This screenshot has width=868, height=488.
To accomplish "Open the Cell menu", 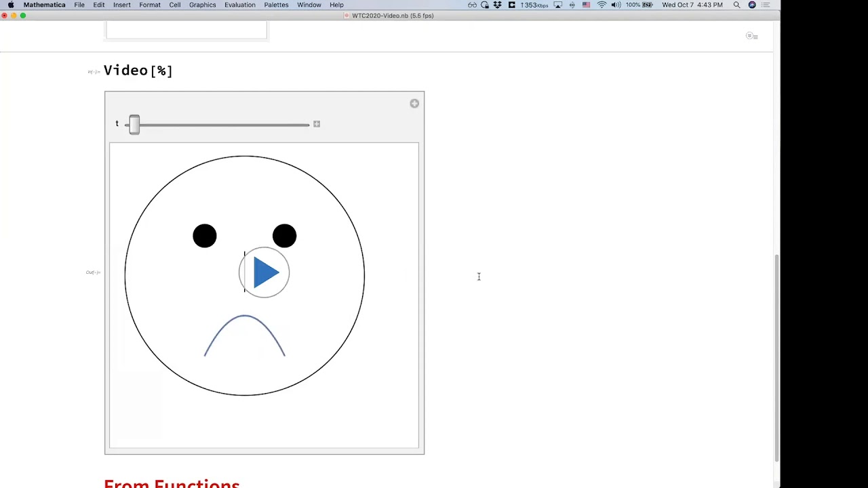I will pyautogui.click(x=175, y=5).
